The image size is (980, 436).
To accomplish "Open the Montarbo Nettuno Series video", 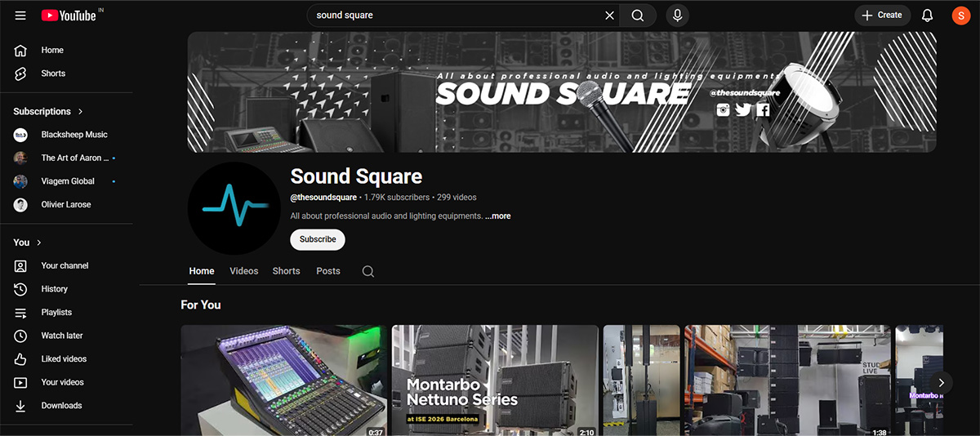I will click(495, 380).
